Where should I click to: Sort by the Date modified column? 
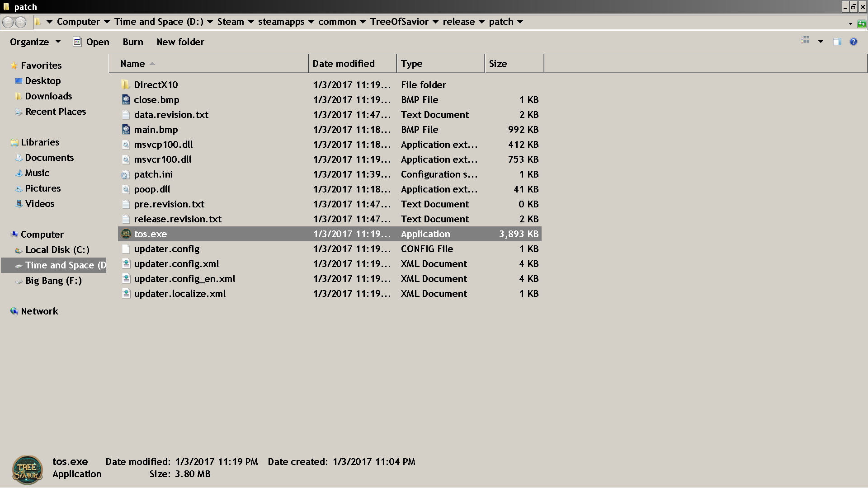tap(344, 64)
